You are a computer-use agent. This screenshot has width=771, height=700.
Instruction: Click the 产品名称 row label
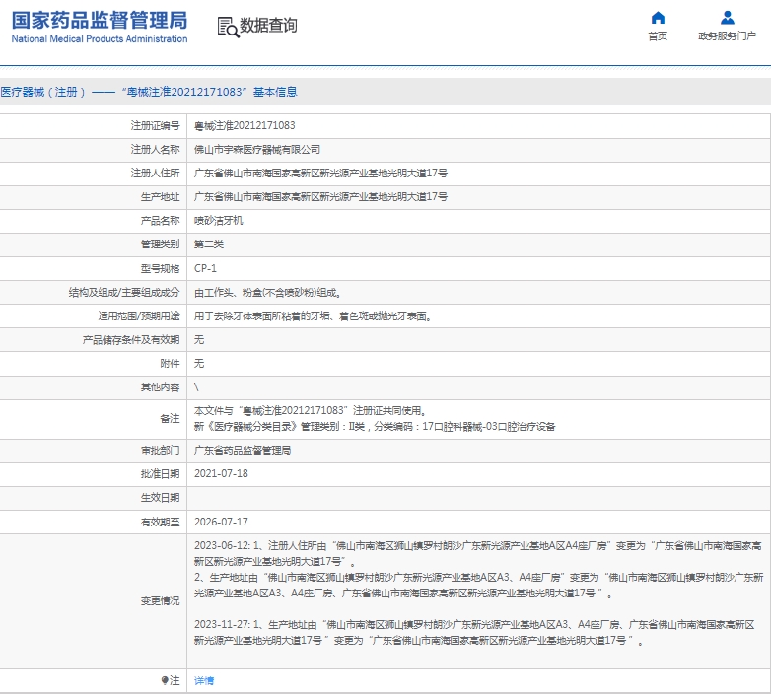[160, 221]
